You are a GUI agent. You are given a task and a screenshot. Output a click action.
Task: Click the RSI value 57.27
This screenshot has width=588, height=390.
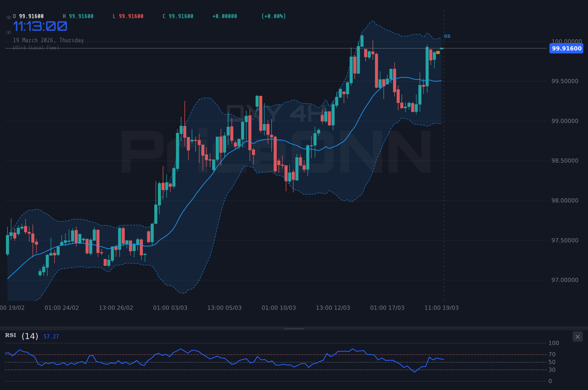[51, 336]
